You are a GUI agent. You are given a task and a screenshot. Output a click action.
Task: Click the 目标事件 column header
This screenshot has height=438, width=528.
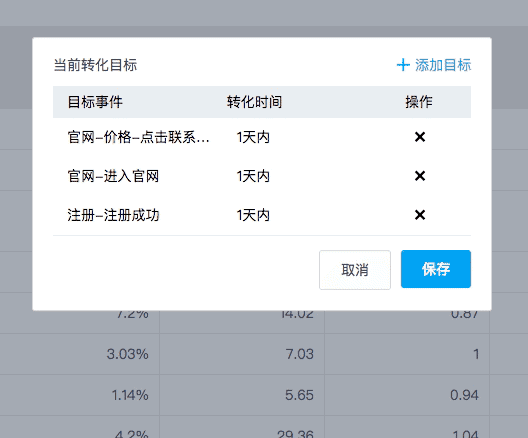pyautogui.click(x=95, y=102)
